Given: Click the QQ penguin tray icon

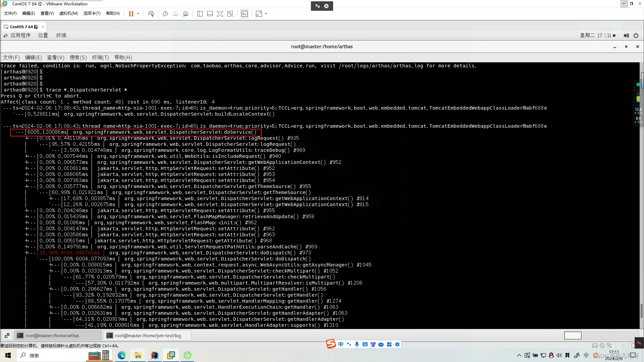Looking at the screenshot, I should tap(551, 355).
